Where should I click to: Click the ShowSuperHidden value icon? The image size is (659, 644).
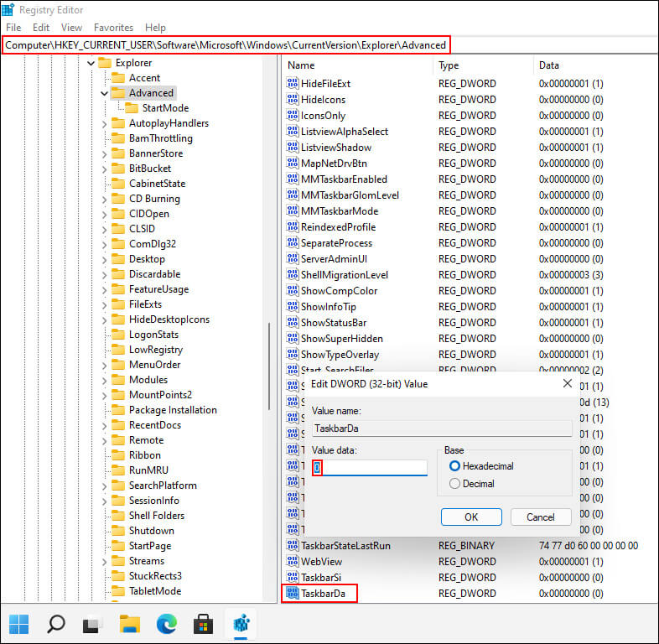point(292,339)
